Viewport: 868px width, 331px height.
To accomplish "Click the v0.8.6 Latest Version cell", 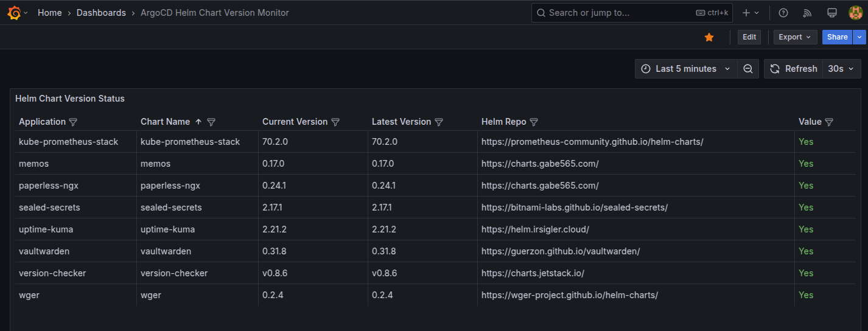I will [x=385, y=273].
